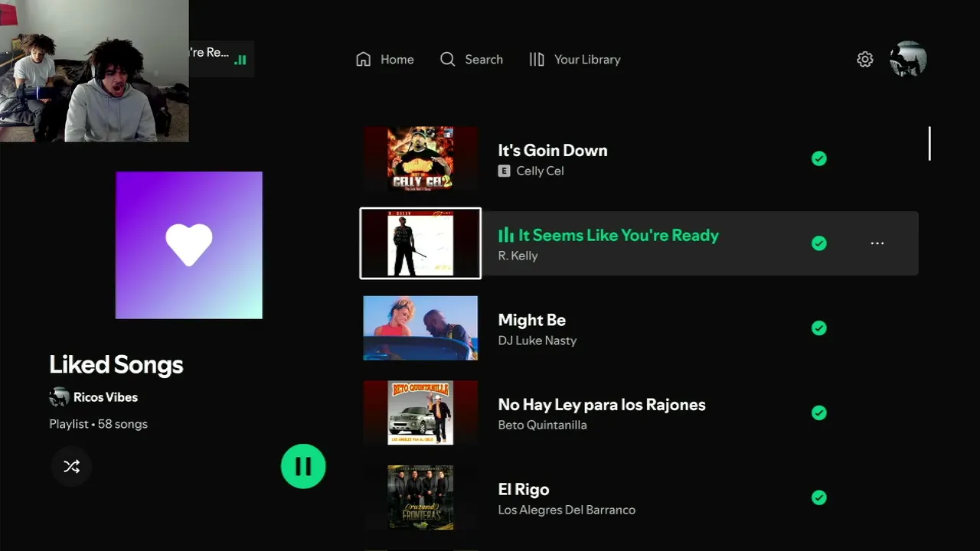Click the artist Los Alegres Del Barranco
Screen dimensions: 980x551
(567, 510)
